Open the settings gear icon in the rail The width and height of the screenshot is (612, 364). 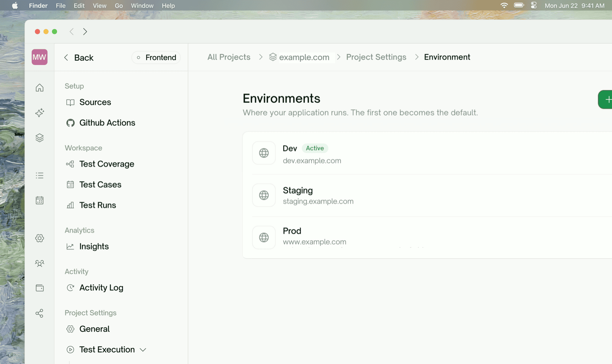[x=39, y=238]
